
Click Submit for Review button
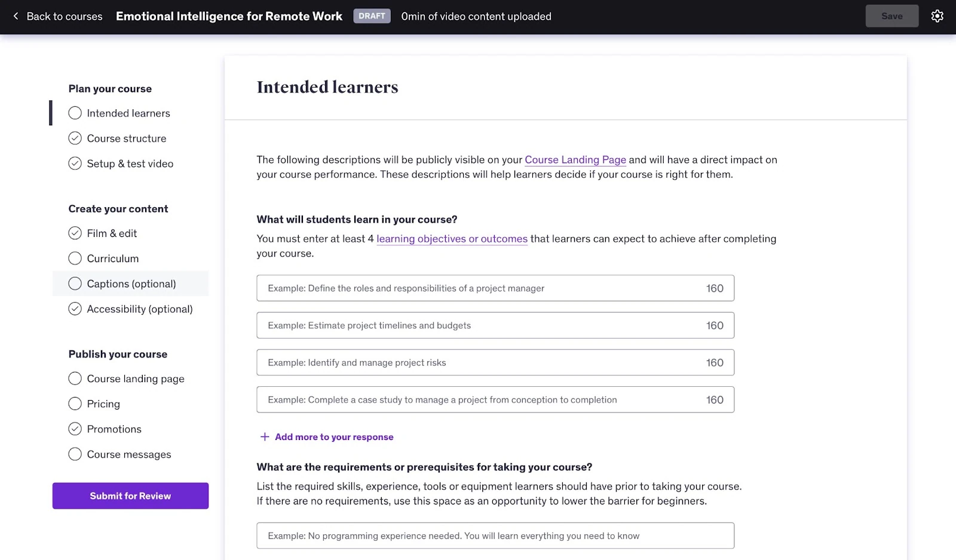coord(130,496)
